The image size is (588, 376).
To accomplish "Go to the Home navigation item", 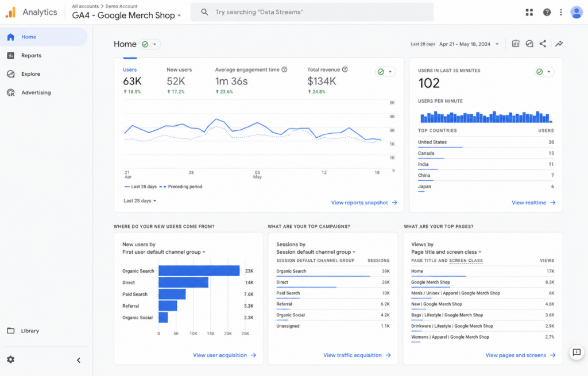I will point(44,37).
